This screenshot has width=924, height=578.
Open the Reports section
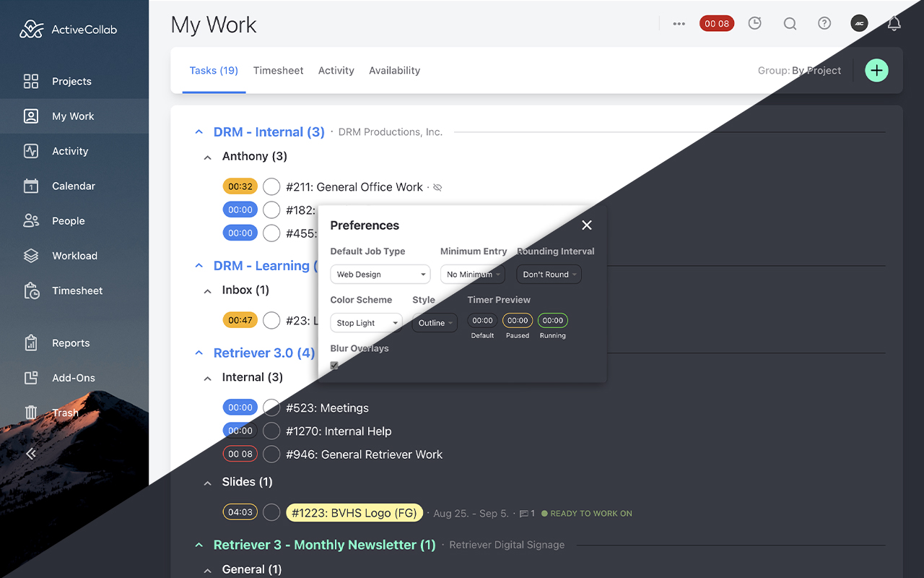(72, 342)
